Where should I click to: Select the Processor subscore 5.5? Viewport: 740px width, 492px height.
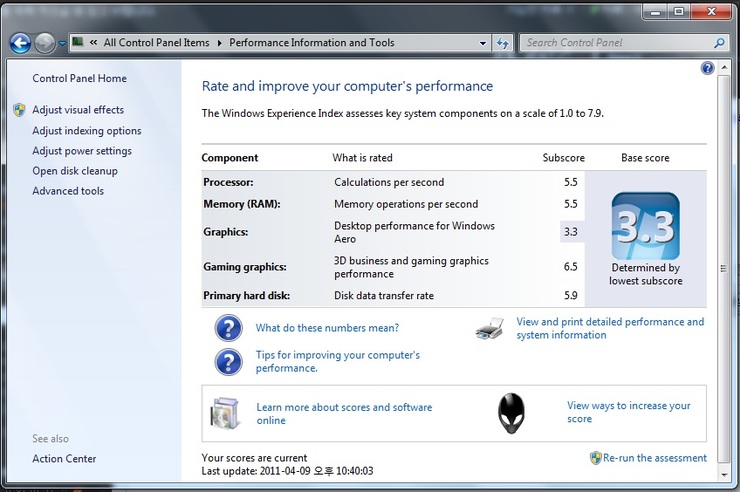pyautogui.click(x=571, y=182)
